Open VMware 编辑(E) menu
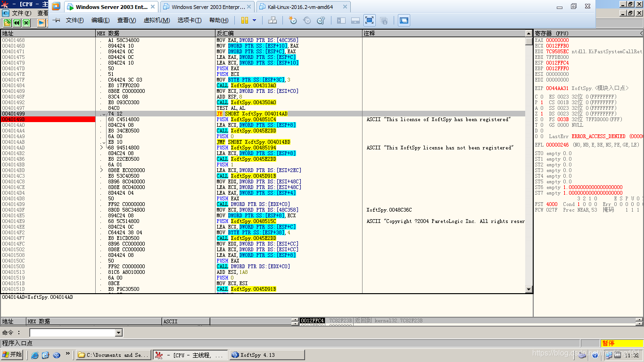 pyautogui.click(x=100, y=20)
